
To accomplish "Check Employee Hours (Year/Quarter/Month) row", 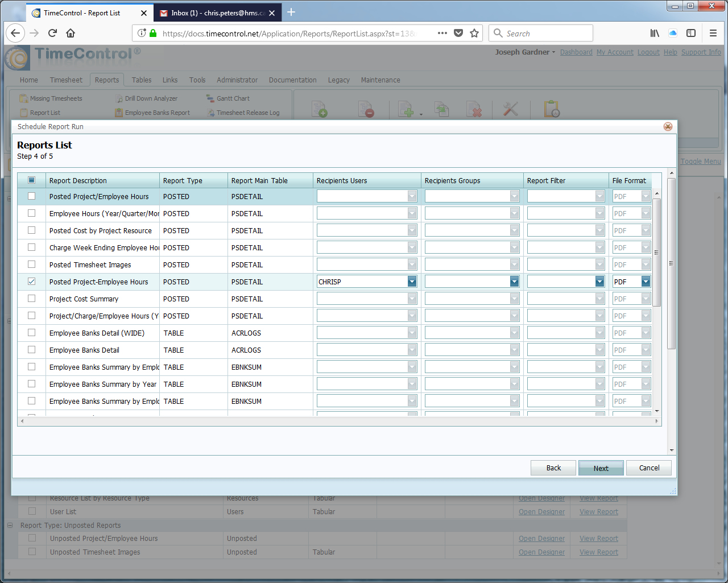I will click(32, 213).
